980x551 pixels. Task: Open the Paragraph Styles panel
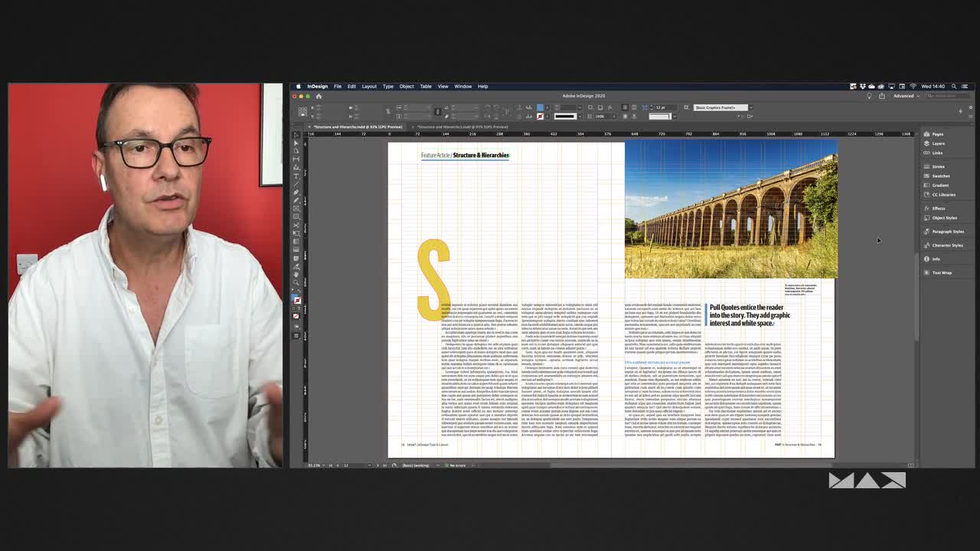pyautogui.click(x=947, y=231)
